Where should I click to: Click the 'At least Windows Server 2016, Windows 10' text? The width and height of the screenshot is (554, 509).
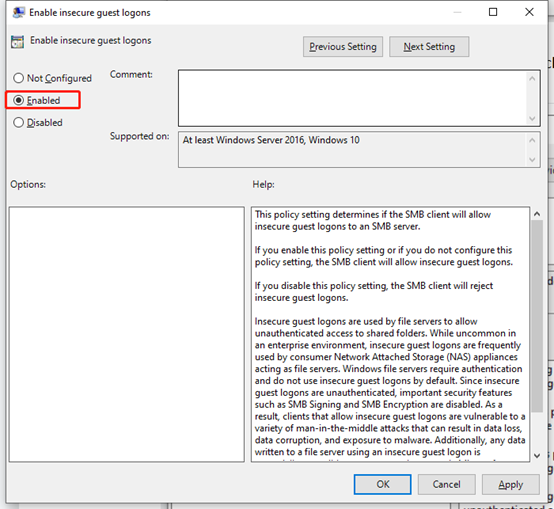tap(271, 140)
